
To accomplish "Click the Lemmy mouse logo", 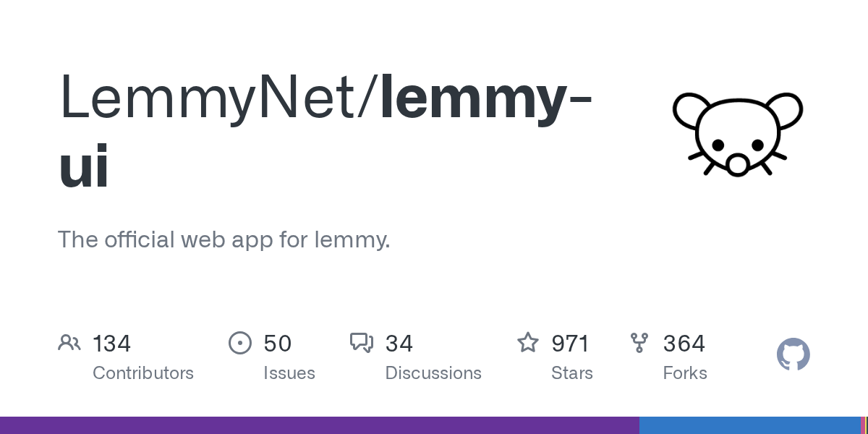I will pyautogui.click(x=737, y=134).
